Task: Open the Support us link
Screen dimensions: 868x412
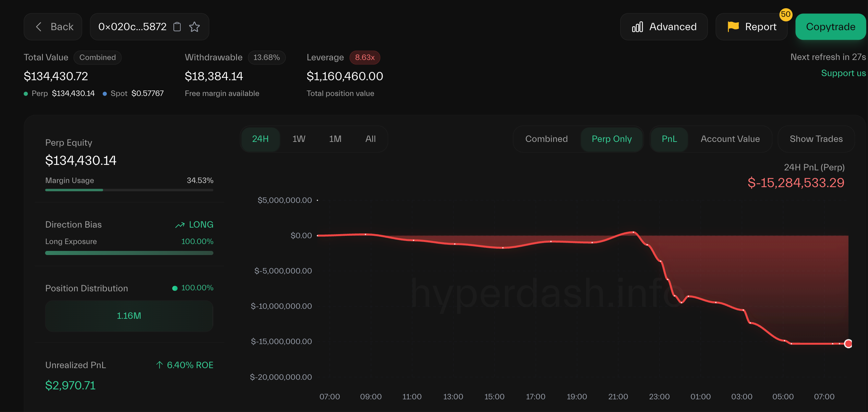Action: tap(843, 73)
